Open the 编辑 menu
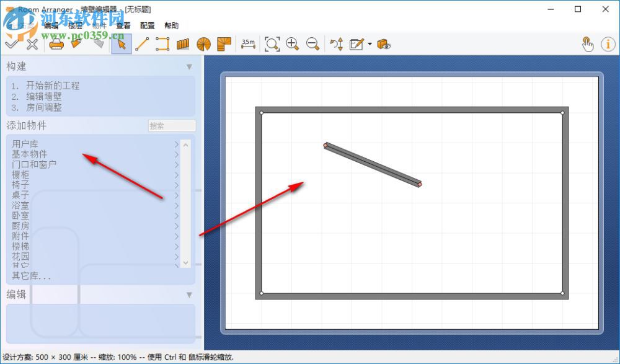Viewport: 620px width, 364px height. [x=51, y=25]
